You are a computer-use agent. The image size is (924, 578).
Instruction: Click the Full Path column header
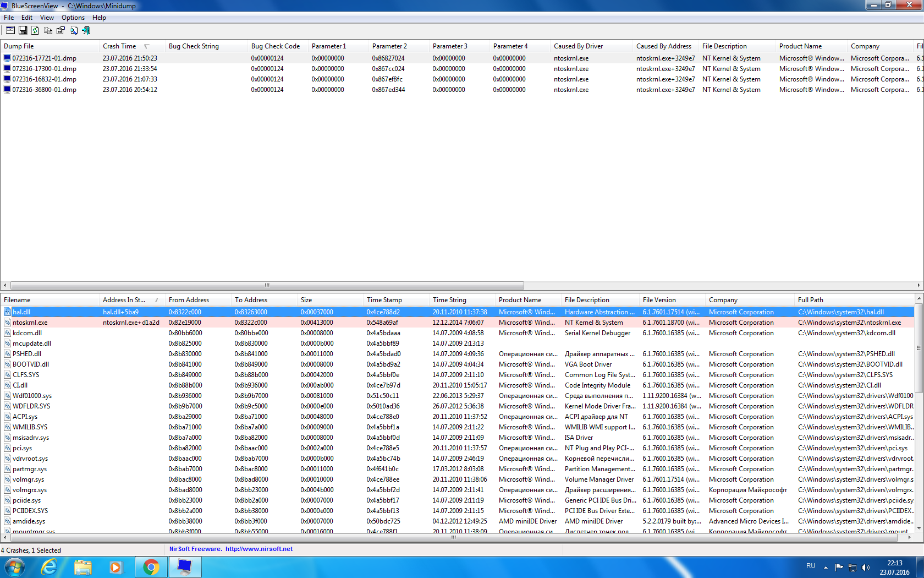(854, 300)
